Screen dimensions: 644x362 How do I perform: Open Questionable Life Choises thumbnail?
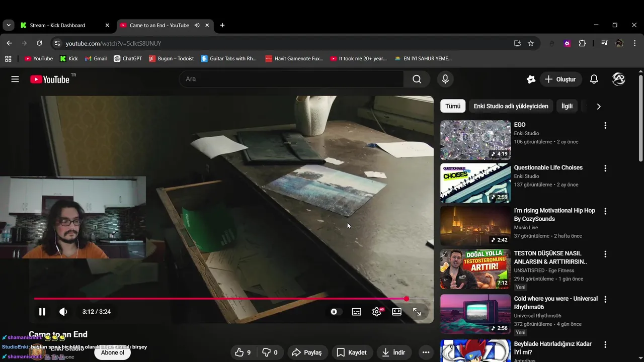click(x=475, y=183)
